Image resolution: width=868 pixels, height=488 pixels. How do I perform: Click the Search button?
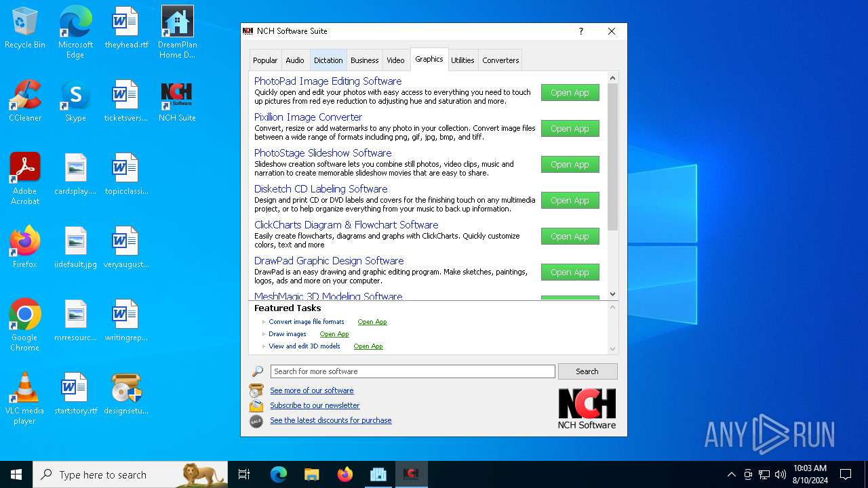(x=587, y=371)
